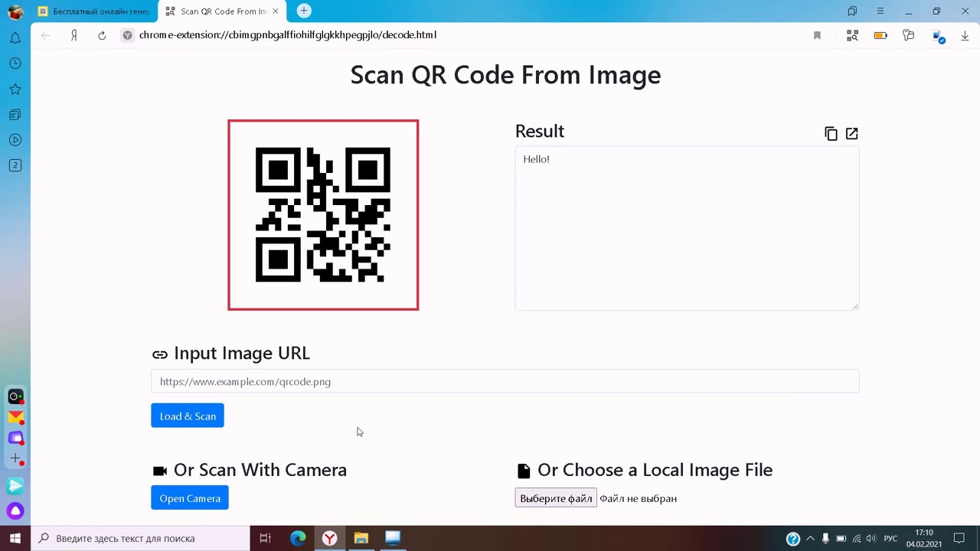The width and height of the screenshot is (980, 551).
Task: Switch input language РУС in tray
Action: tap(890, 539)
